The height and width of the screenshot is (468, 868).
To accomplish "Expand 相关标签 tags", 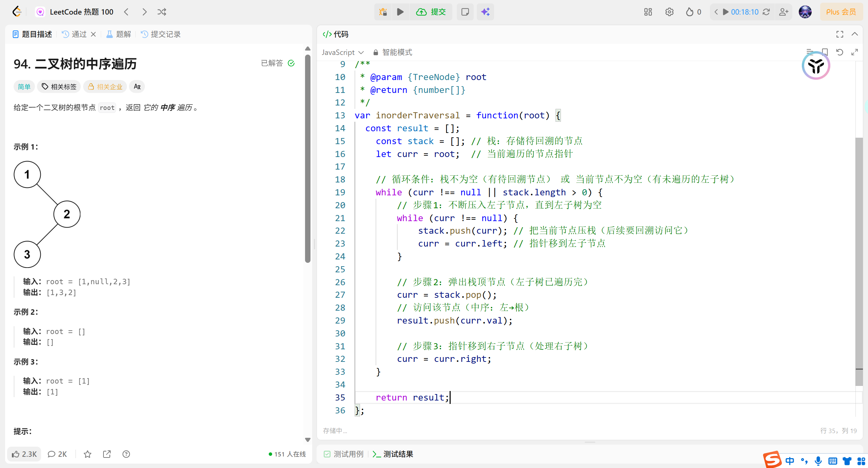I will [x=59, y=87].
